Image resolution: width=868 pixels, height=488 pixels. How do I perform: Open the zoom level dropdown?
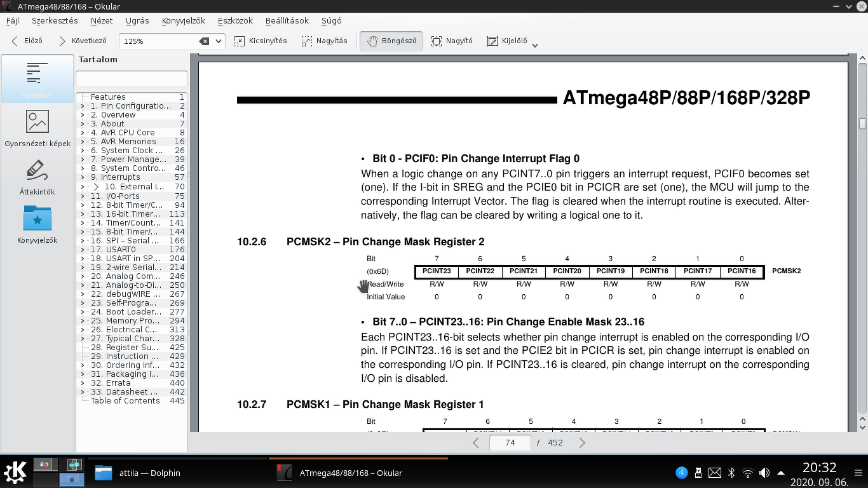pyautogui.click(x=219, y=41)
